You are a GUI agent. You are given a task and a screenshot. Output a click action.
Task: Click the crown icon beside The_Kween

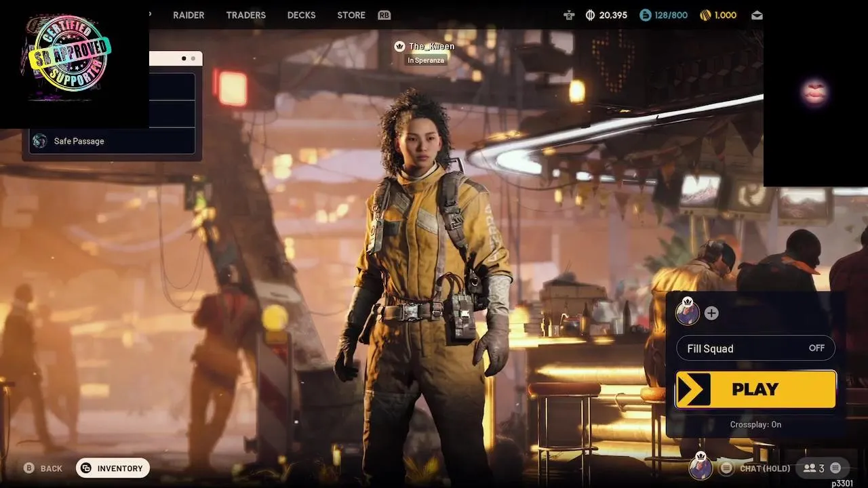[399, 46]
